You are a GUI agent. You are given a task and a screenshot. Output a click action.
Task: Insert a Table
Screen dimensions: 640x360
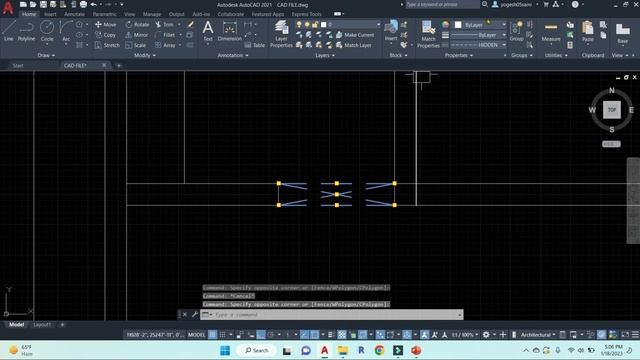coord(255,45)
